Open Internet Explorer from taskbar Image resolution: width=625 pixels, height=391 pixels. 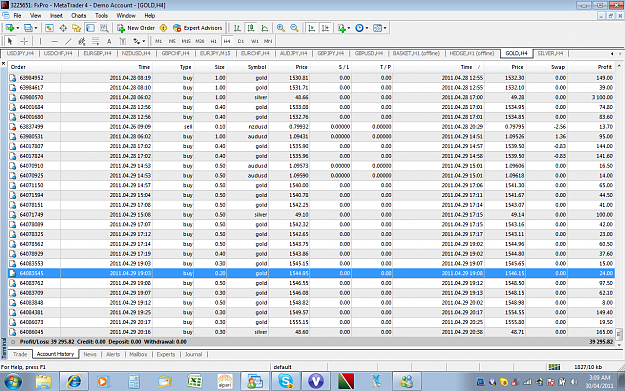click(x=74, y=382)
